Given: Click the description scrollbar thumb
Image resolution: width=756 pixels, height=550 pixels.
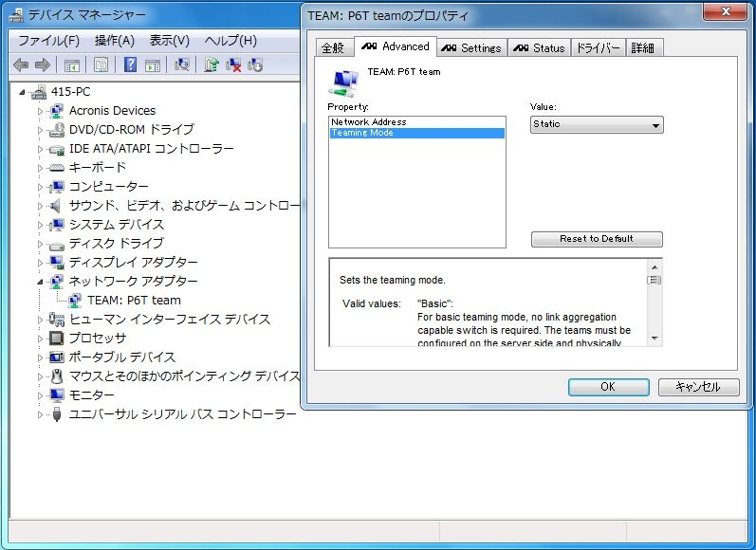Looking at the screenshot, I should 655,280.
